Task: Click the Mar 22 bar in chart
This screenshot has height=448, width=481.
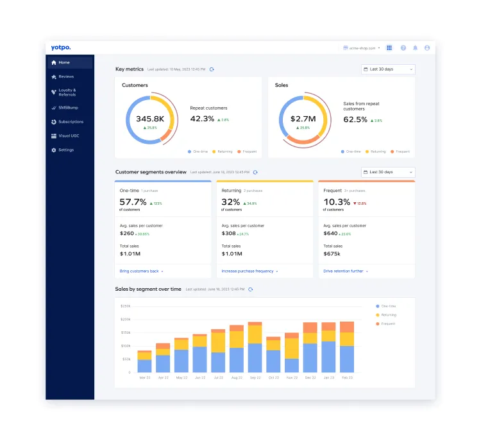Action: pos(144,361)
